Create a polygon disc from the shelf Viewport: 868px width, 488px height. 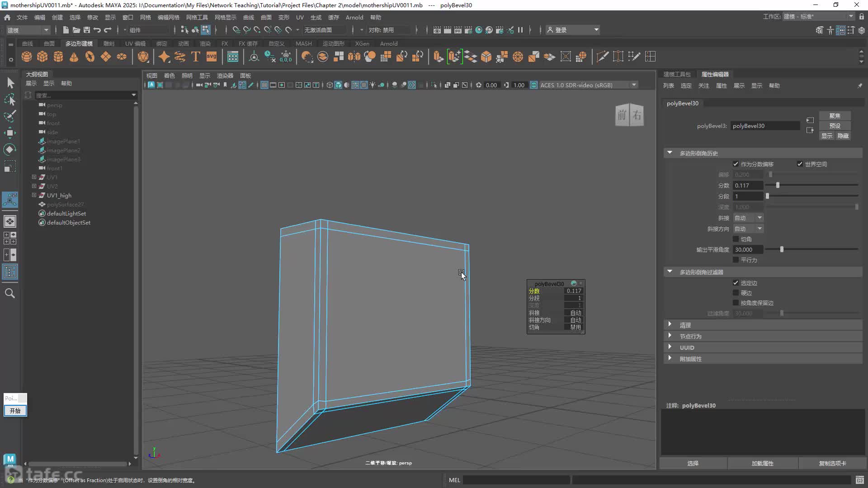[122, 56]
